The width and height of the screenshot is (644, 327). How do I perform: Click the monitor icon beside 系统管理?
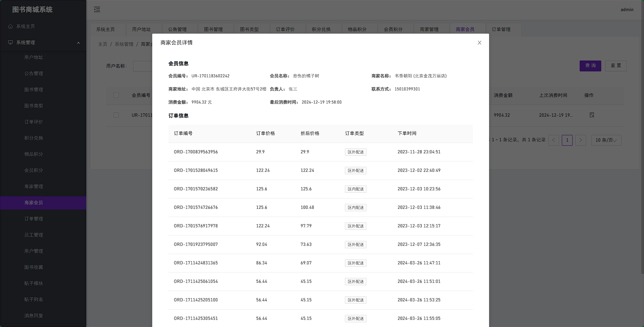coord(10,42)
